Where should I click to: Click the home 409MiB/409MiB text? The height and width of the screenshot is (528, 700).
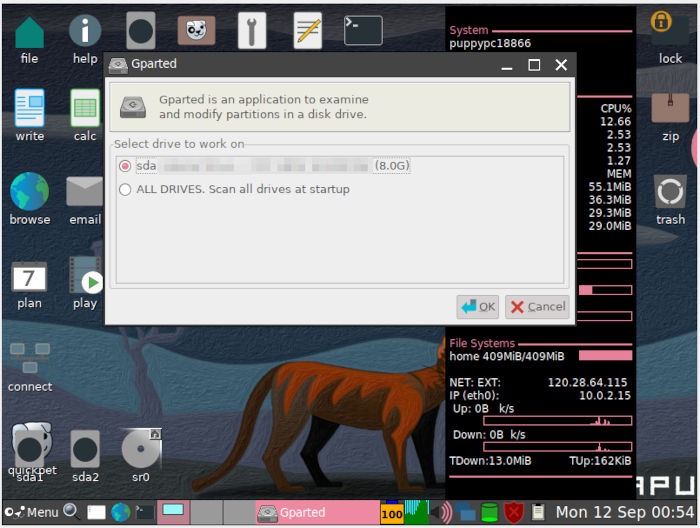coord(507,356)
